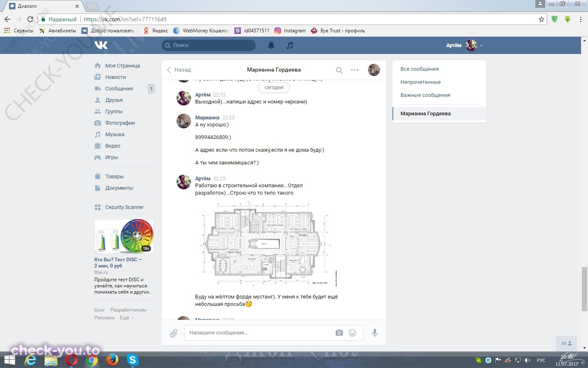Image resolution: width=588 pixels, height=368 pixels.
Task: Open Chrome three-dot menu
Action: [581, 19]
